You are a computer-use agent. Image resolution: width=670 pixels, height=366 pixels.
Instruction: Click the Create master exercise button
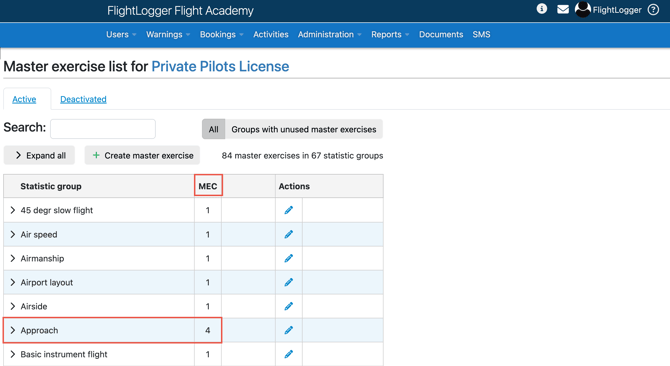pyautogui.click(x=142, y=155)
